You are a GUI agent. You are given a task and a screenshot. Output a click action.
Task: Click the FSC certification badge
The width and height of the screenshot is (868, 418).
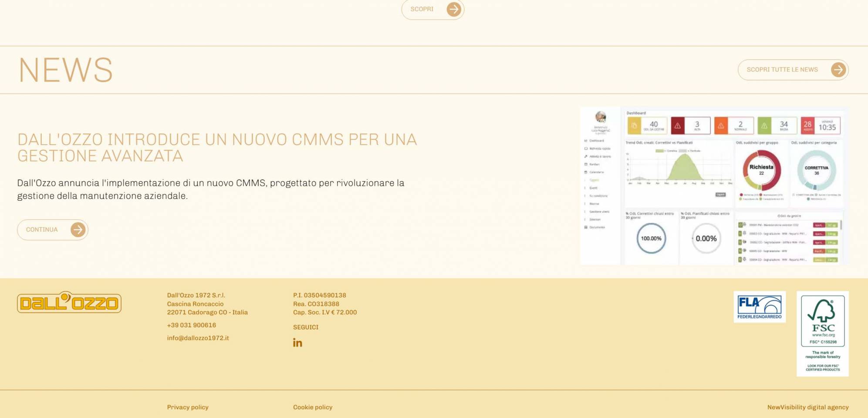pos(822,334)
